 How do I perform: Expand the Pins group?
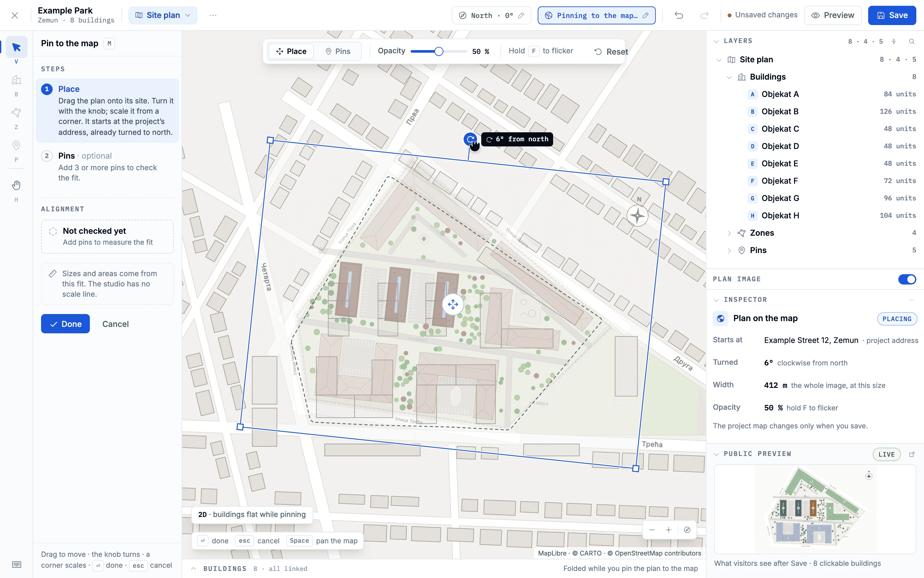tap(729, 250)
